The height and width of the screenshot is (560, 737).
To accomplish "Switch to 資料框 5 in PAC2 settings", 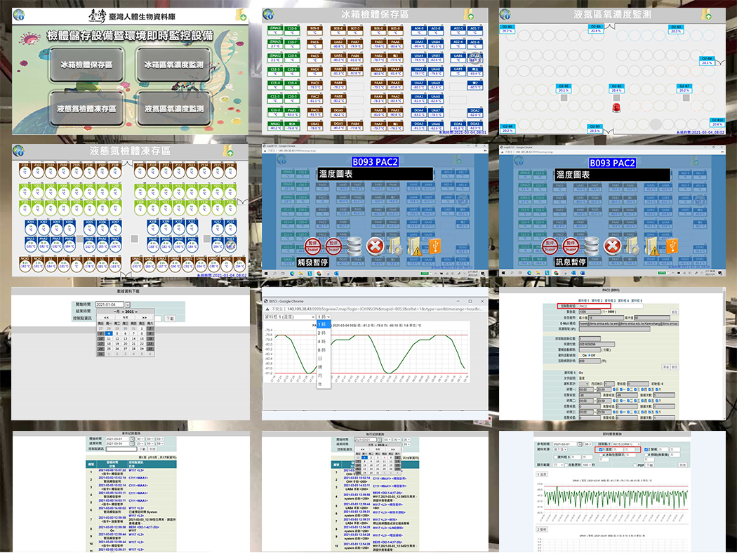I will pyautogui.click(x=637, y=300).
